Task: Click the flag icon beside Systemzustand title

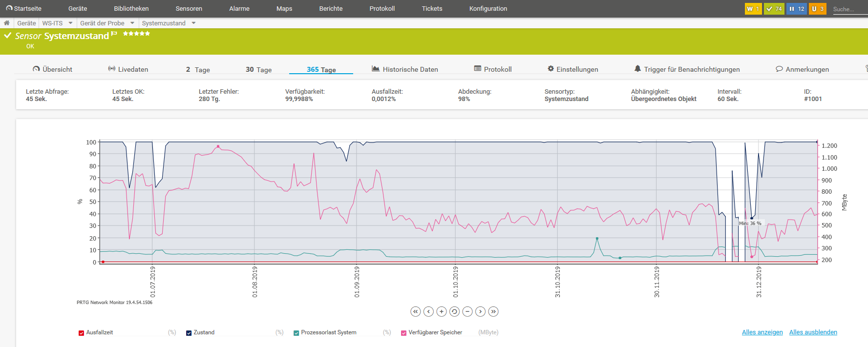Action: [x=114, y=34]
